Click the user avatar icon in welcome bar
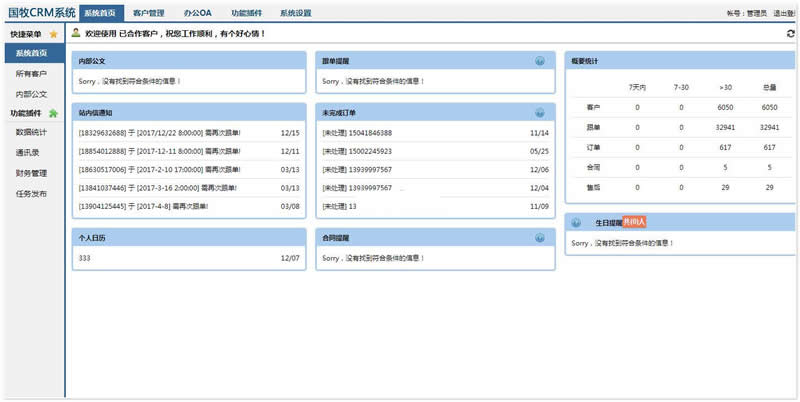This screenshot has width=800, height=402. tap(76, 33)
